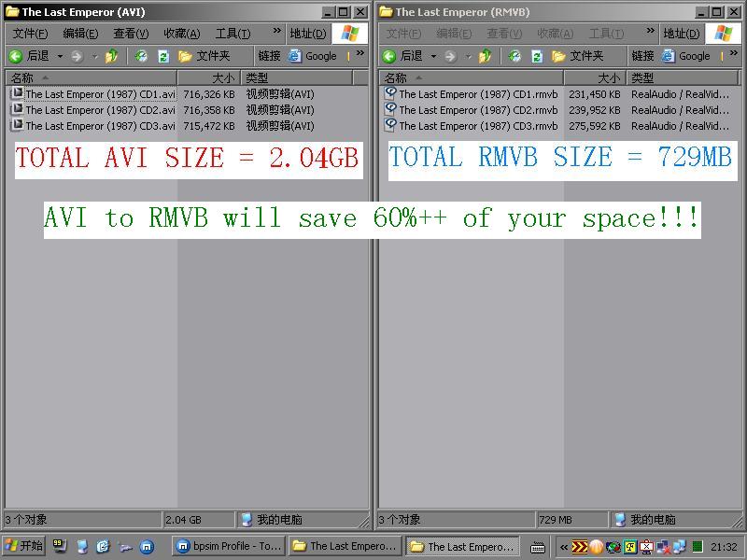Open Google link in AVI window links bar
The width and height of the screenshot is (747, 560).
coord(313,56)
